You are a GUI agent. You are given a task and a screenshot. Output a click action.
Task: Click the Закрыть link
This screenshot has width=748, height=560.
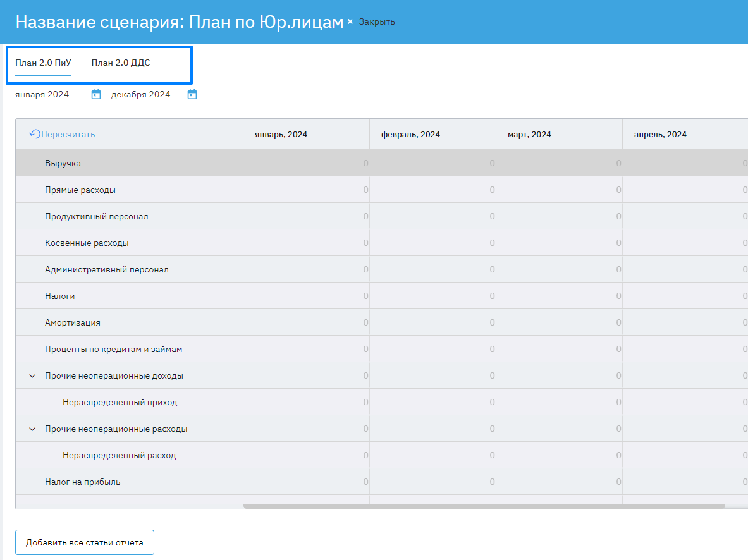377,21
